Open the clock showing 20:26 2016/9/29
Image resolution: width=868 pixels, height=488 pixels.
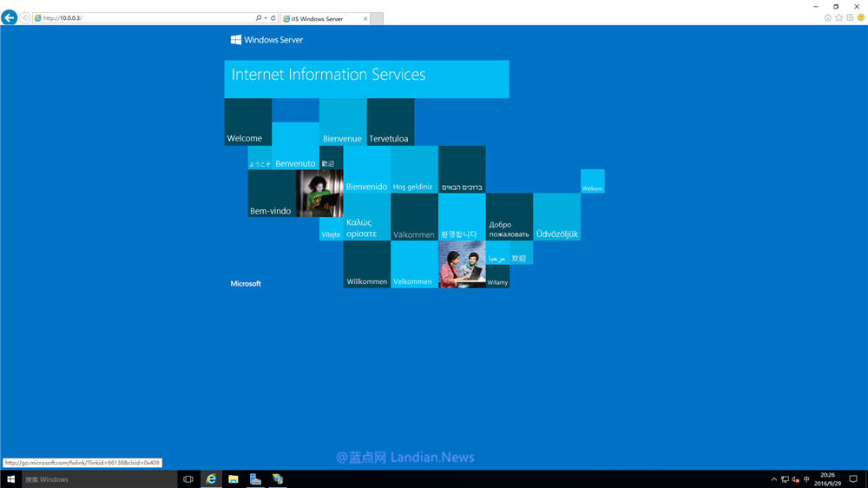click(x=827, y=479)
